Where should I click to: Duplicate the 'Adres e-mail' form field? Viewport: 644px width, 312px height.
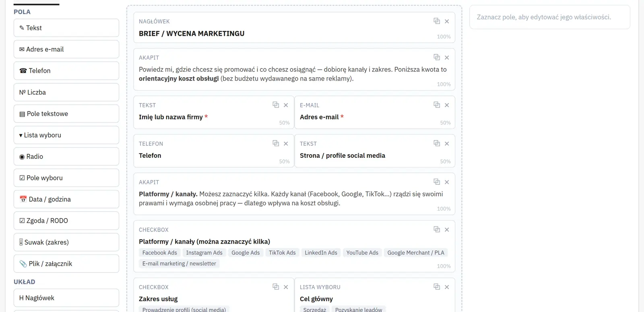(x=437, y=105)
